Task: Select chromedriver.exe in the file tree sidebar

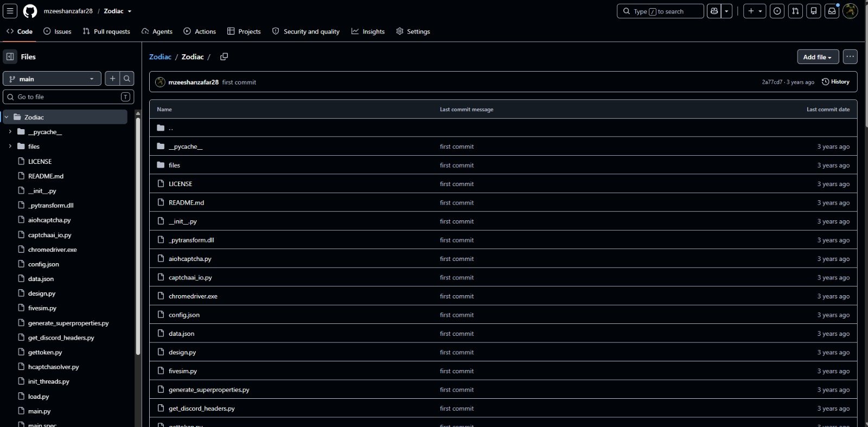Action: 52,250
